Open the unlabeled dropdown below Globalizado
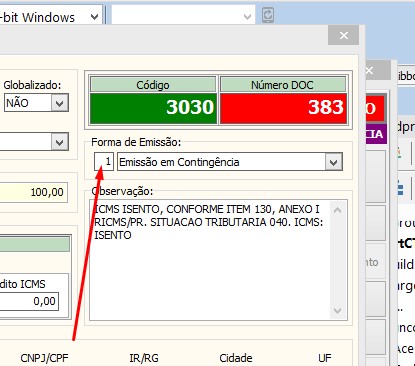This screenshot has height=366, width=415. coord(60,142)
